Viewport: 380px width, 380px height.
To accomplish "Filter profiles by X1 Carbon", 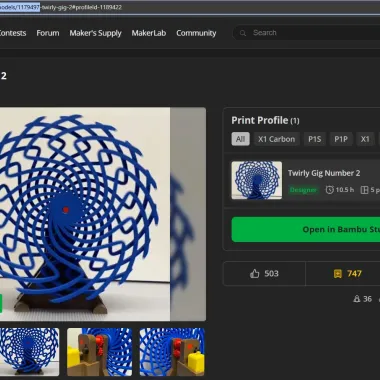I will 277,139.
